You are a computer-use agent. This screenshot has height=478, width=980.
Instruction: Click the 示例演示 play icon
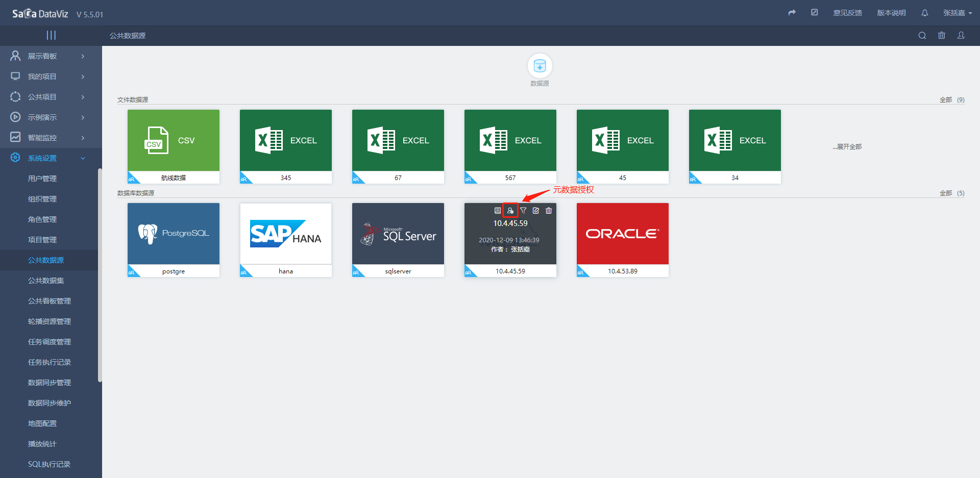pyautogui.click(x=15, y=117)
